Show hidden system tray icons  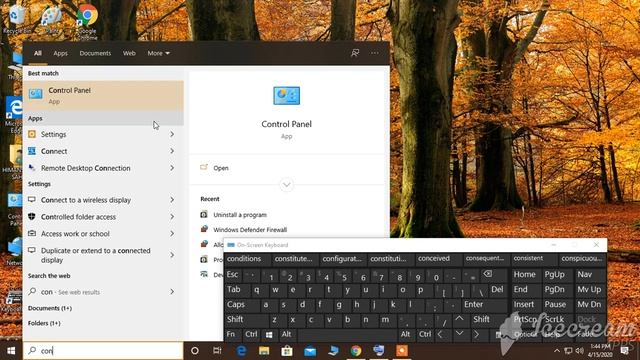556,351
